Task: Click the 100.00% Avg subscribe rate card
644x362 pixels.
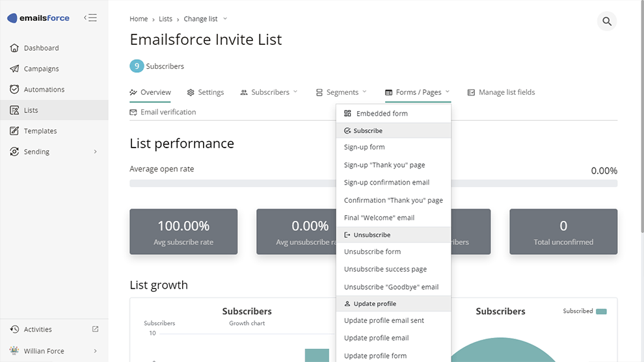Action: 183,231
